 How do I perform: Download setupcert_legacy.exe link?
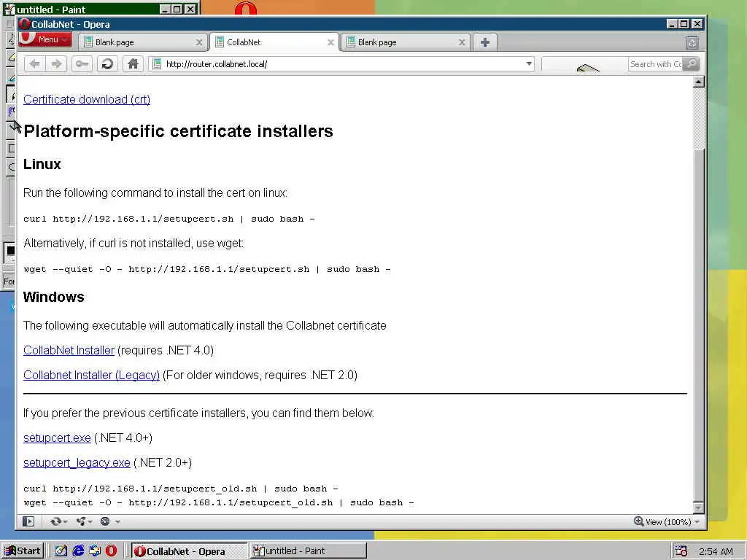pyautogui.click(x=77, y=463)
